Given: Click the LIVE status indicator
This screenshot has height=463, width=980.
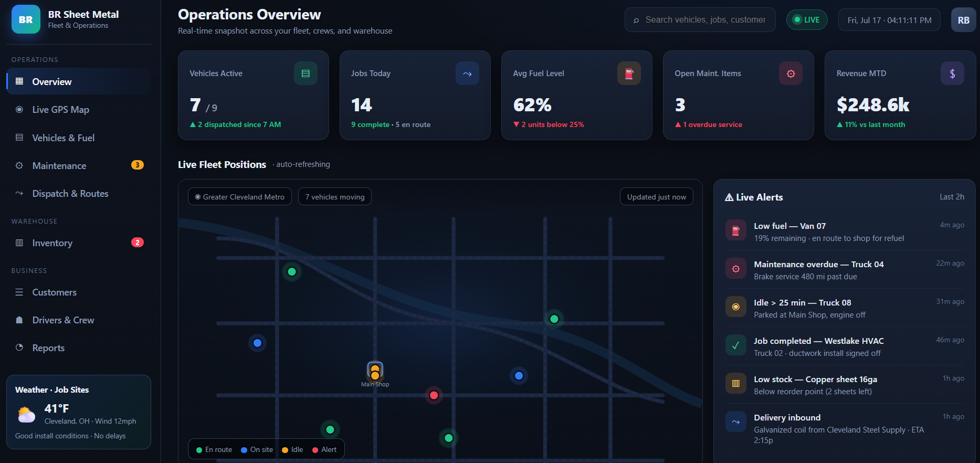Looking at the screenshot, I should point(807,20).
